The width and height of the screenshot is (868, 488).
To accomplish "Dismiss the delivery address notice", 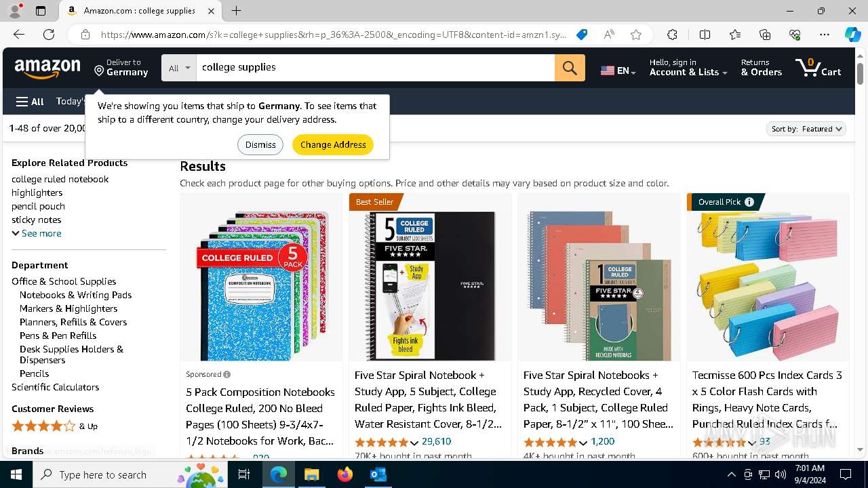I will (x=260, y=144).
